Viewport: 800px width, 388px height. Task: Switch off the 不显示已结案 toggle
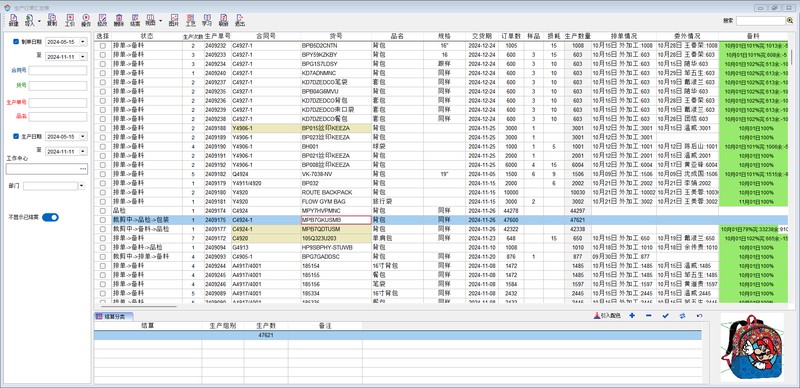[51, 217]
